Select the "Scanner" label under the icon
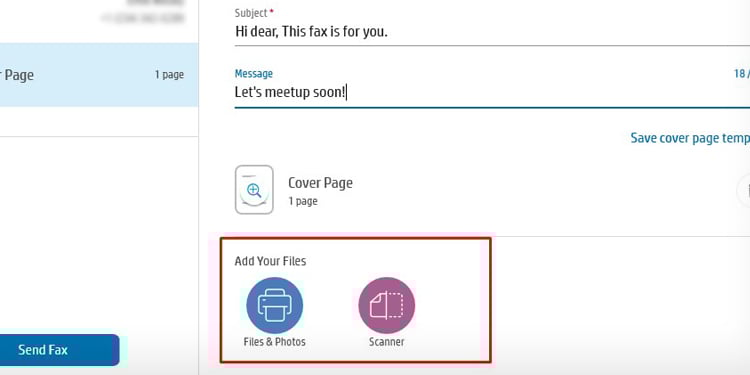Image resolution: width=750 pixels, height=375 pixels. point(386,342)
